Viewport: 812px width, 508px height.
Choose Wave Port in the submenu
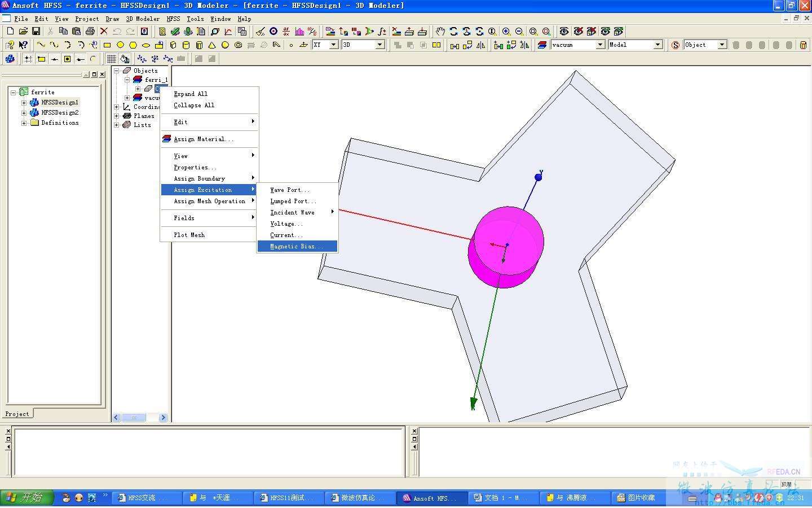[297, 190]
